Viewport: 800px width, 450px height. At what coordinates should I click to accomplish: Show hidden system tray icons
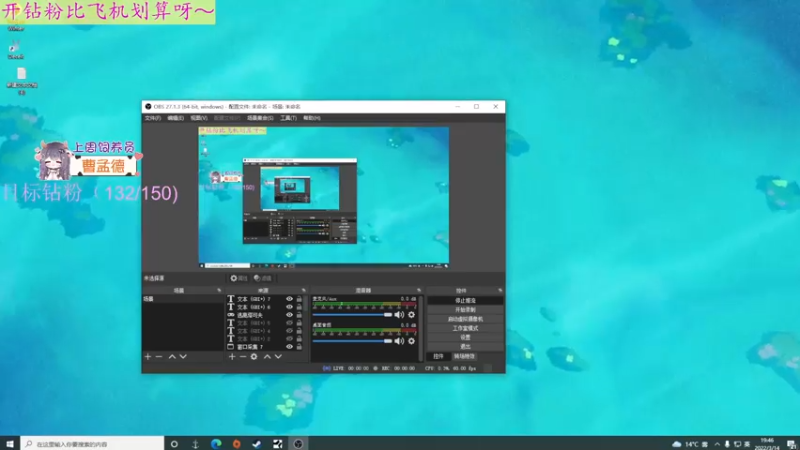717,444
